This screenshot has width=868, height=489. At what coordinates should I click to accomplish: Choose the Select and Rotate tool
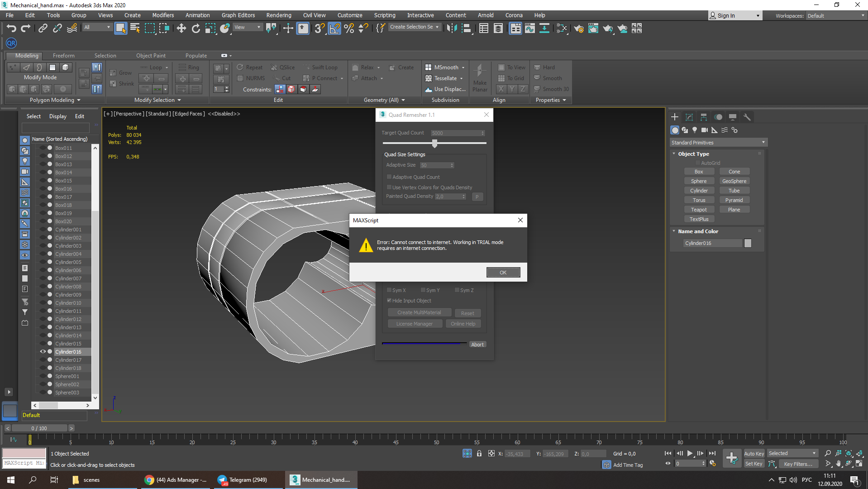click(x=196, y=29)
